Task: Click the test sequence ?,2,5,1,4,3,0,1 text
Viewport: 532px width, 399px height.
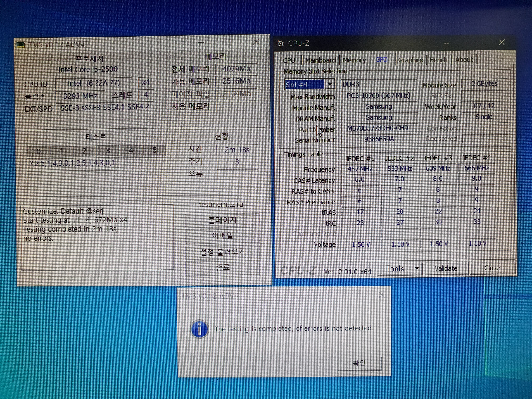Action: (x=72, y=163)
